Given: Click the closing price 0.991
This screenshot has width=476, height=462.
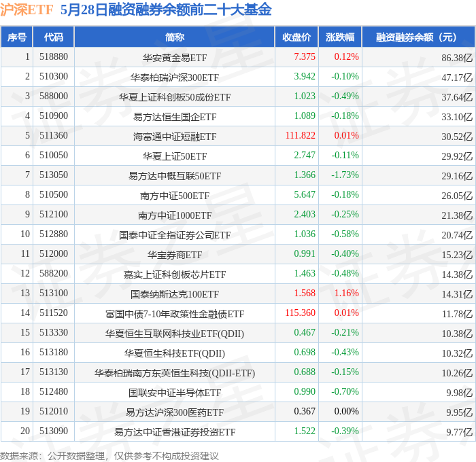Looking at the screenshot, I should 305,254.
